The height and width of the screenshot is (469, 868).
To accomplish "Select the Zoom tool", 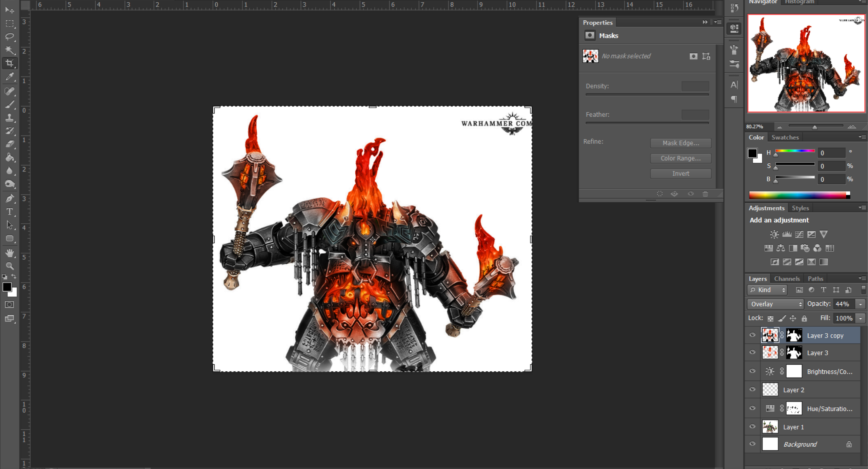I will [9, 266].
